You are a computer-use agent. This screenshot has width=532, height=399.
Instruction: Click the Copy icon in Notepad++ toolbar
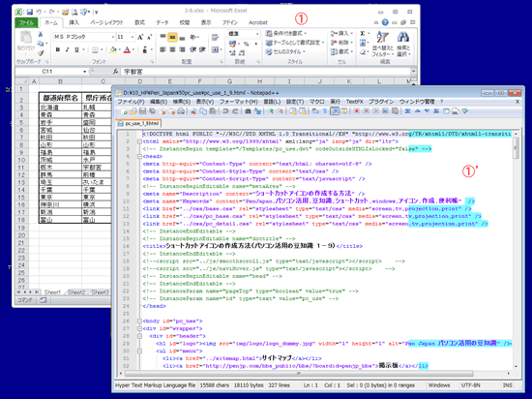pos(203,111)
